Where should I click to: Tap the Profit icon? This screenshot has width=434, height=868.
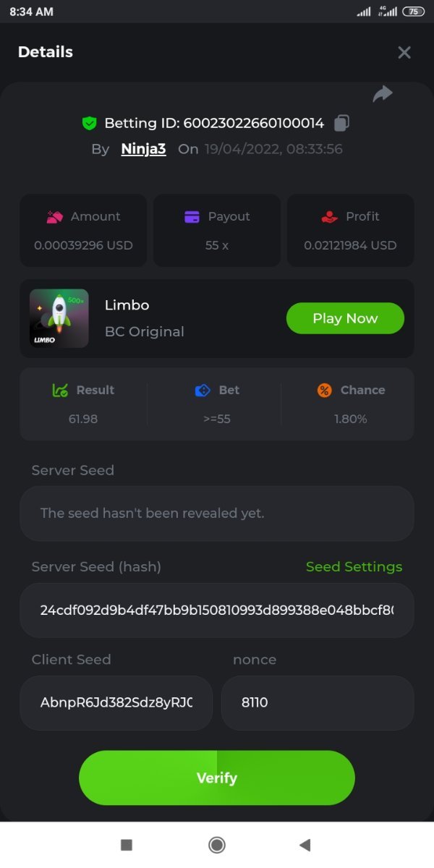(329, 216)
